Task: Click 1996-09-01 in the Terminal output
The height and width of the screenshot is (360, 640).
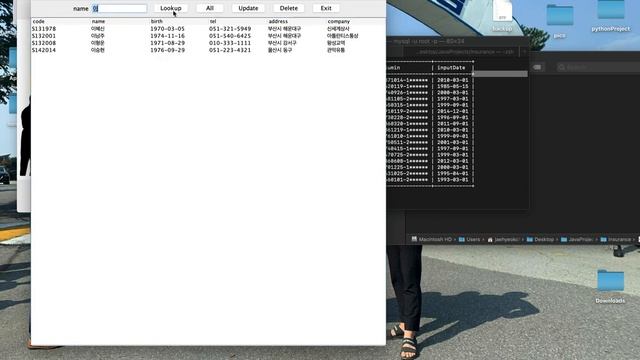Action: click(x=453, y=118)
